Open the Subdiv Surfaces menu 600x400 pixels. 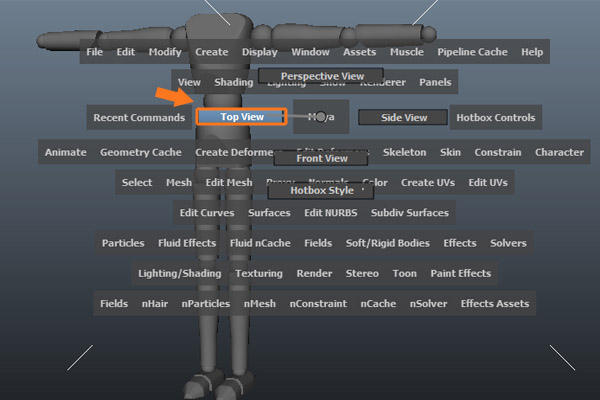point(410,212)
